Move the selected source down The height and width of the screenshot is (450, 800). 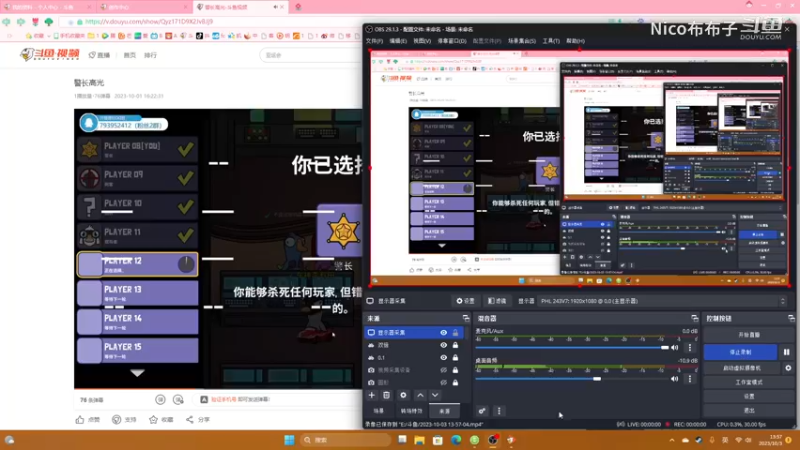(435, 395)
